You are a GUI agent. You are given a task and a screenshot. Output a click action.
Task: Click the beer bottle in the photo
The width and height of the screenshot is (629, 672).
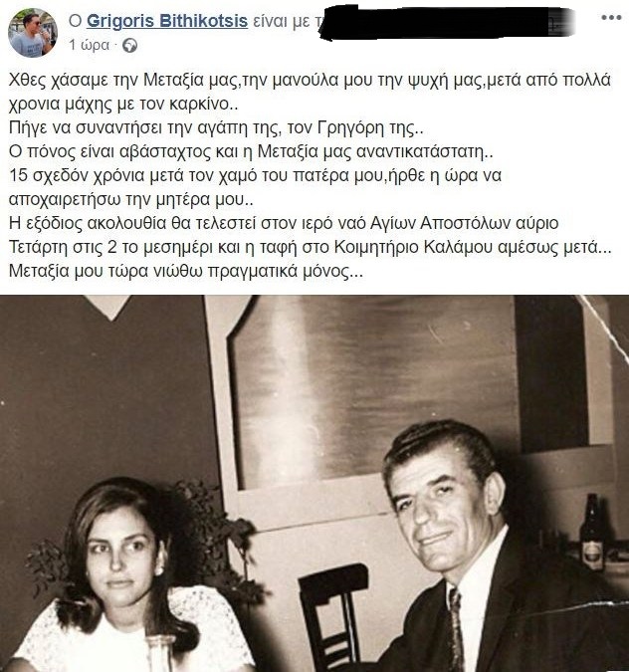[x=592, y=533]
